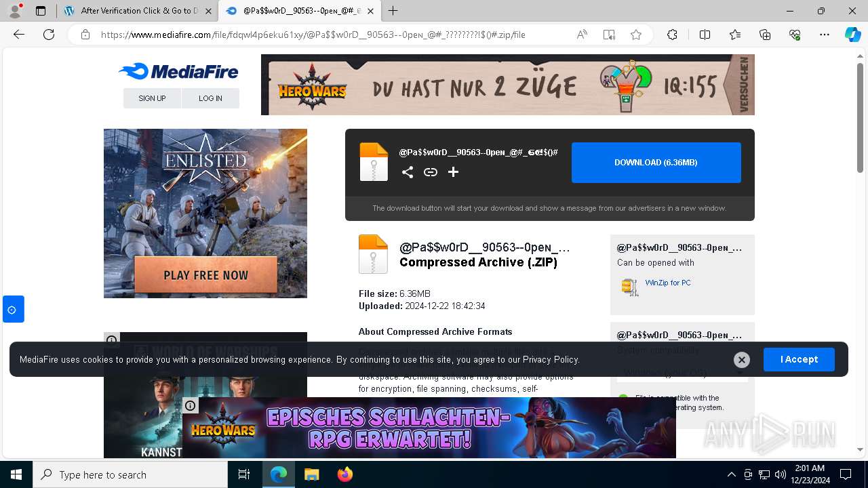This screenshot has height=488, width=868.
Task: Click the page vertical scrollbar
Action: click(x=861, y=117)
